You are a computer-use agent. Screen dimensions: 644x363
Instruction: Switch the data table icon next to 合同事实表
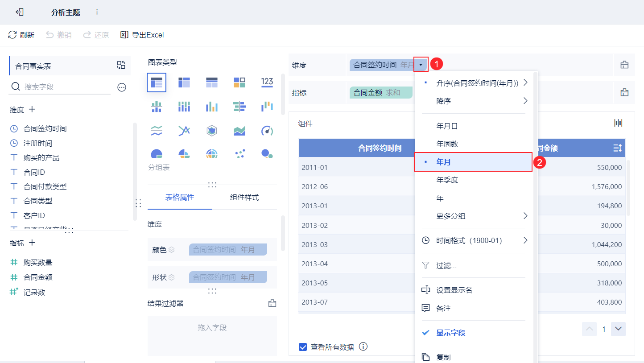pos(121,65)
